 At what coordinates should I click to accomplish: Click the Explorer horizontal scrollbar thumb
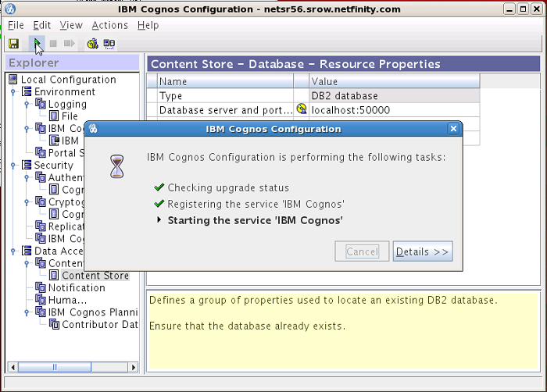(54, 366)
